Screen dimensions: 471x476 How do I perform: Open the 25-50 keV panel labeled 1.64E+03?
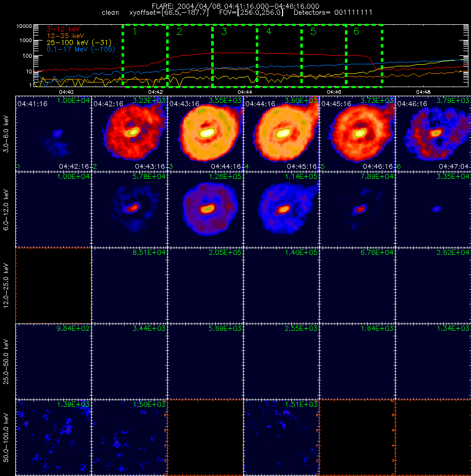[x=357, y=362]
